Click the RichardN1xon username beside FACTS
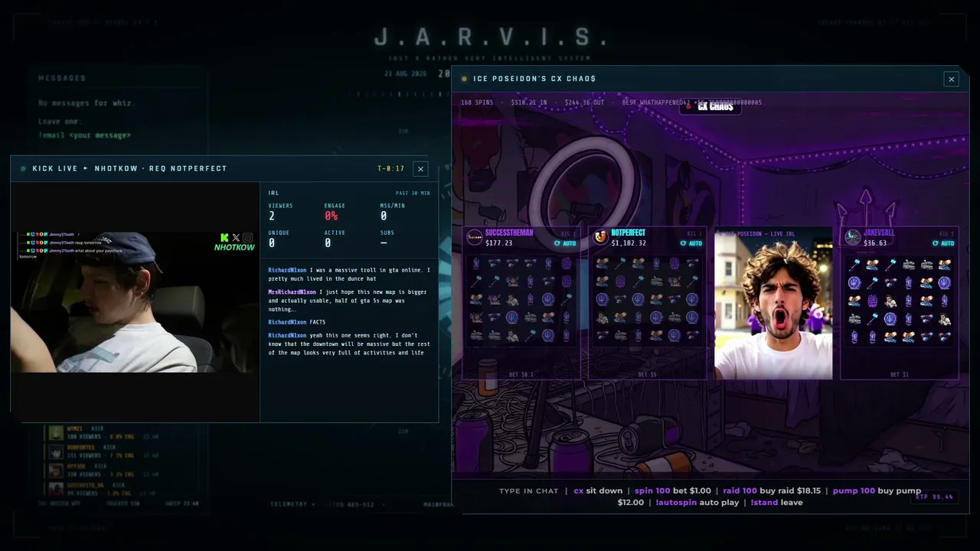The image size is (980, 551). coord(287,322)
